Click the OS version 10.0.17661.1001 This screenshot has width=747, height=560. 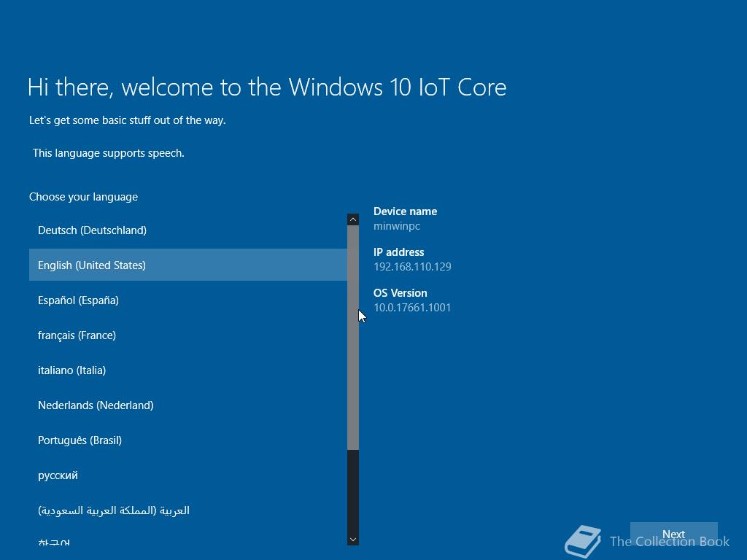tap(412, 308)
